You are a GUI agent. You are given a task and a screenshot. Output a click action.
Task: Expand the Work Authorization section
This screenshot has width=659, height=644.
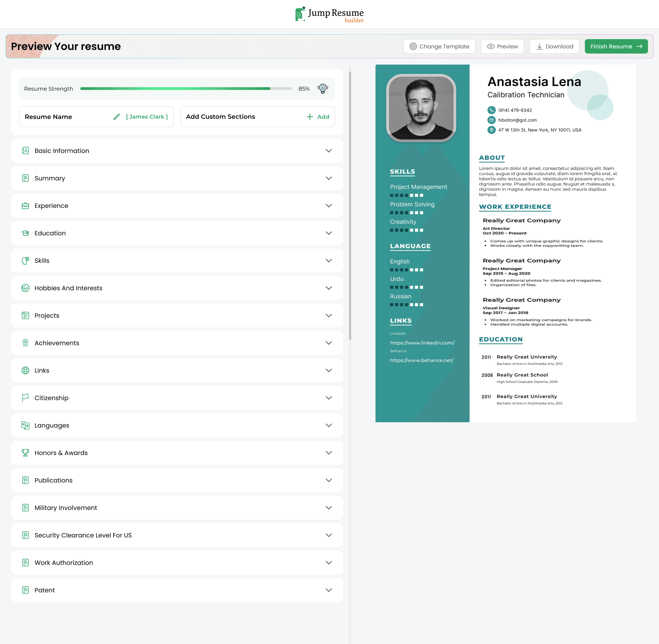coord(328,562)
